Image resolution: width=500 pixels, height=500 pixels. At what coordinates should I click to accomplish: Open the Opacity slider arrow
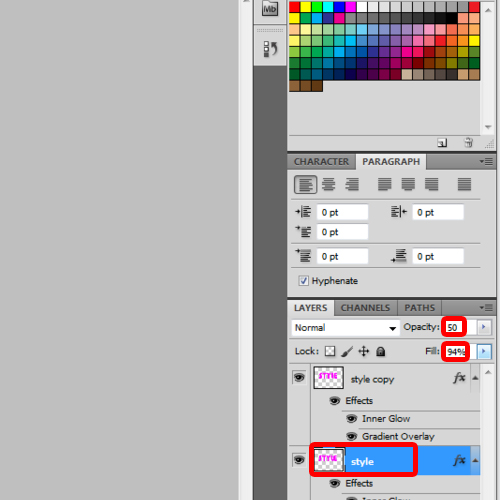(484, 327)
